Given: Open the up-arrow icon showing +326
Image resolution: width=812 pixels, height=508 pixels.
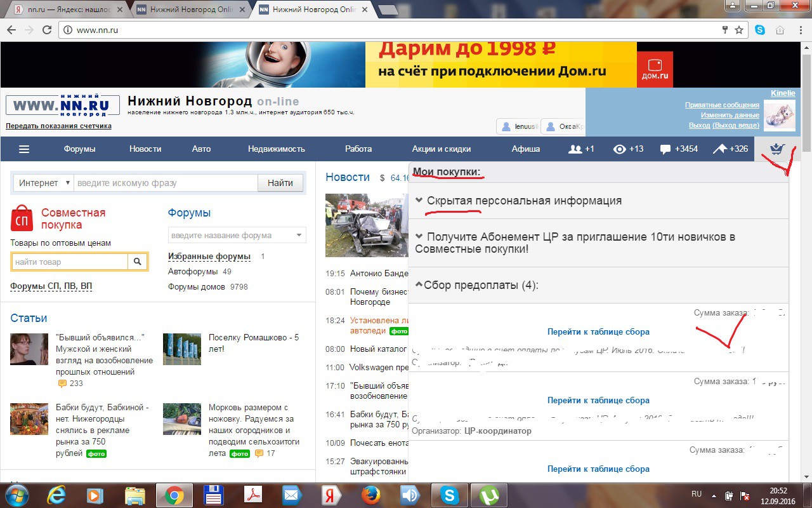Looking at the screenshot, I should [731, 149].
